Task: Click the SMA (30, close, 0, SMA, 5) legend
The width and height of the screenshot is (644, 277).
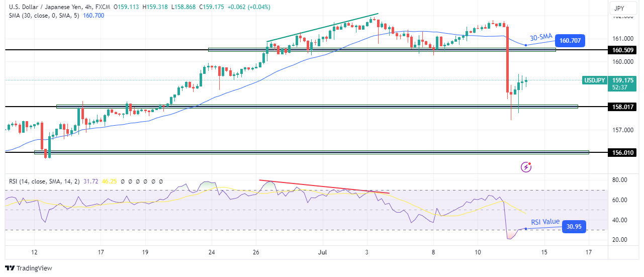Action: (x=45, y=16)
